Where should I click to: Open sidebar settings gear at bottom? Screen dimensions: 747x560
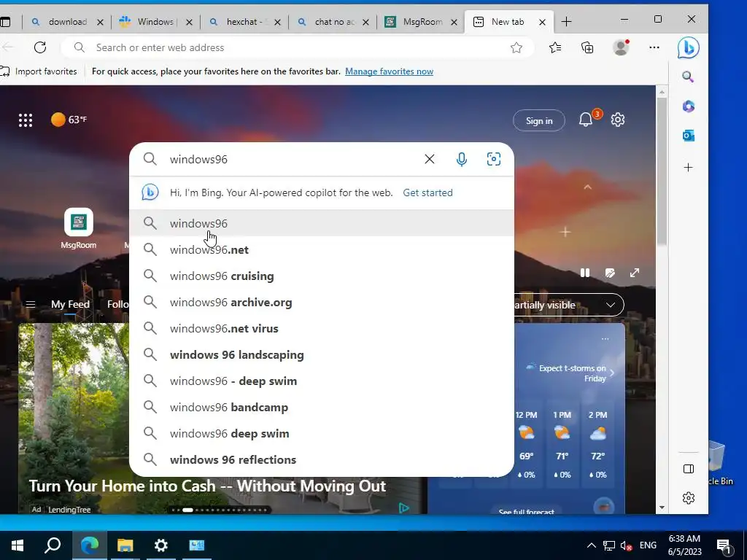(x=689, y=498)
